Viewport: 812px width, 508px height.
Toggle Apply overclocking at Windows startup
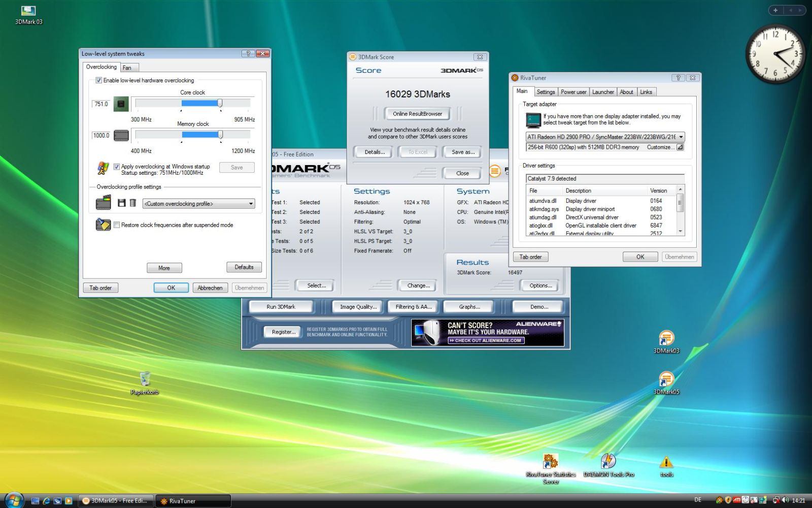click(116, 167)
